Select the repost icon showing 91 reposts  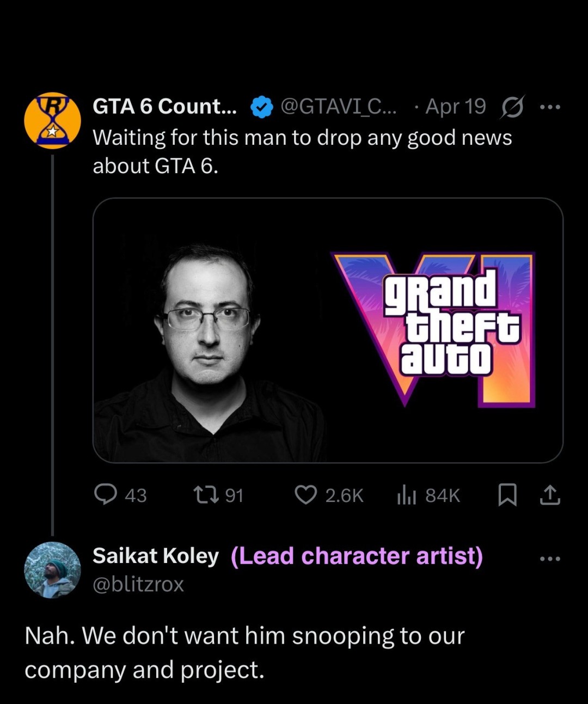[x=207, y=495]
